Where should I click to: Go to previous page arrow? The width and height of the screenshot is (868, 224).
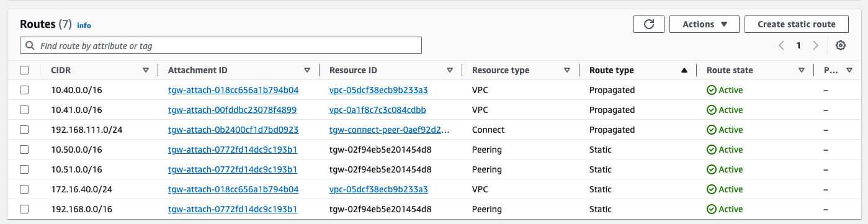[x=782, y=45]
